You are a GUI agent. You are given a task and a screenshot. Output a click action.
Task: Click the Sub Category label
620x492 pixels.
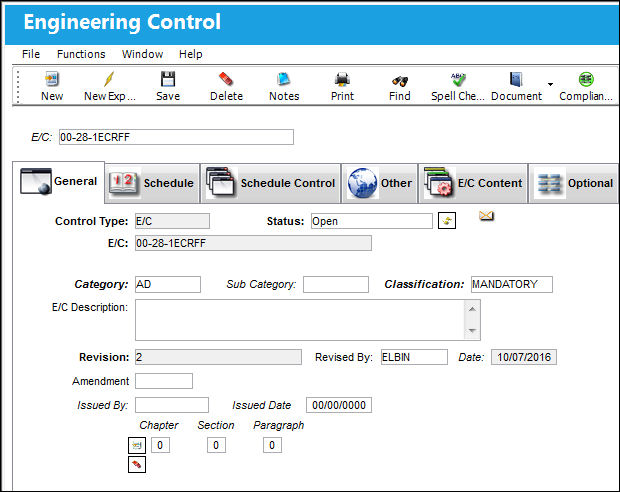(261, 284)
